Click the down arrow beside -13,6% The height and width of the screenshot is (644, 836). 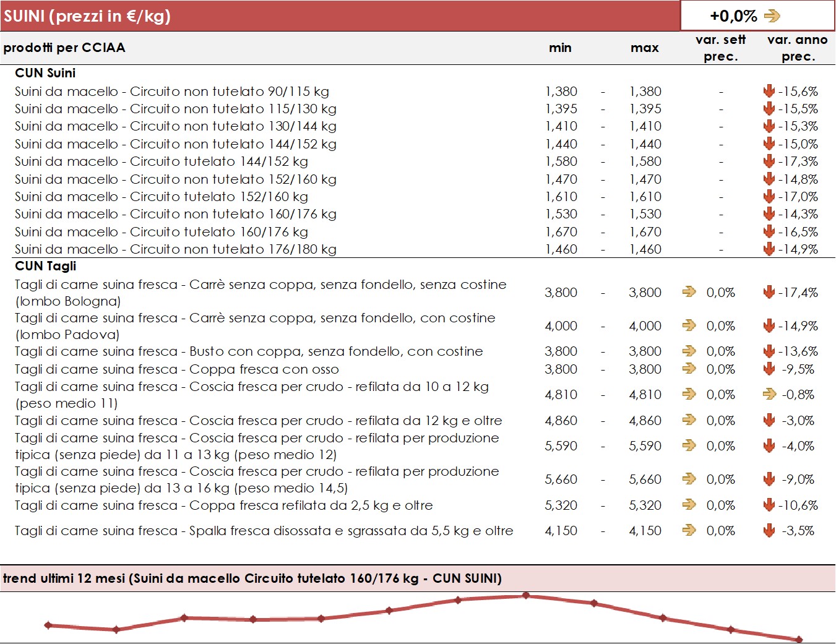(x=769, y=351)
